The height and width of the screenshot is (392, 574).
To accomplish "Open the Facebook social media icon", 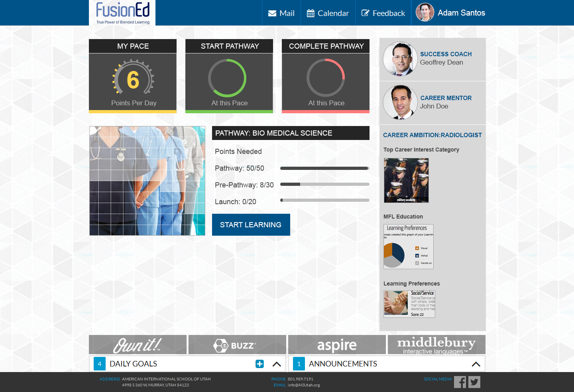I will click(460, 382).
